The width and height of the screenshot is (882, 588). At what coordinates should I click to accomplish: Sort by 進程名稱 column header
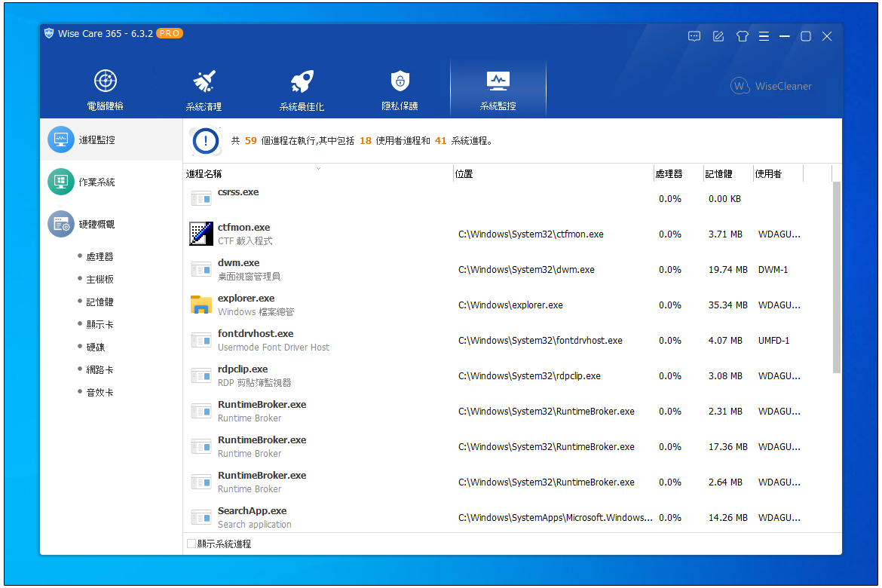pos(204,174)
